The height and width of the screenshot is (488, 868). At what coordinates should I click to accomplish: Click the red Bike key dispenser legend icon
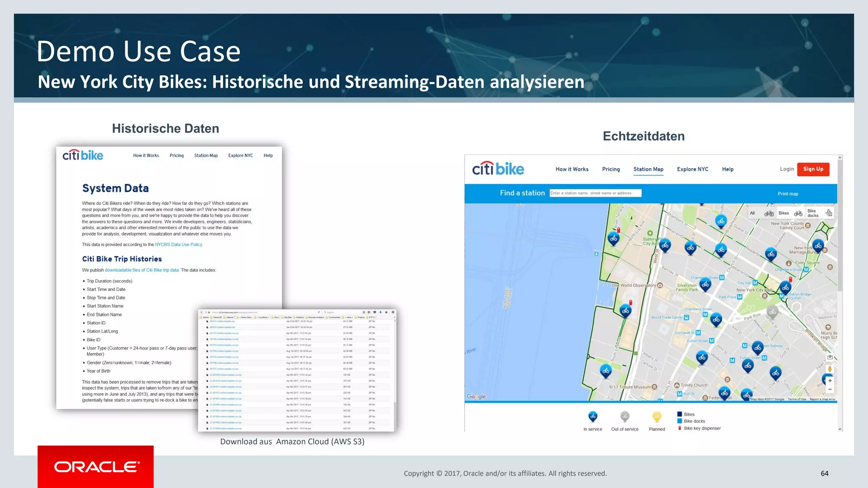click(x=680, y=428)
